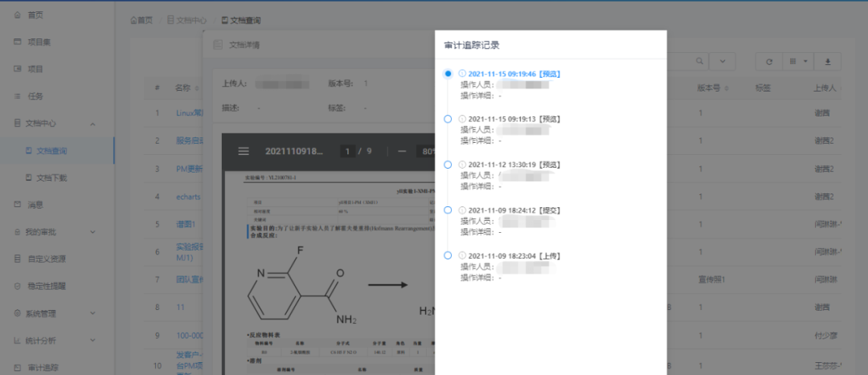The image size is (868, 375).
Task: Open the advanced search chevron dropdown
Action: click(722, 61)
